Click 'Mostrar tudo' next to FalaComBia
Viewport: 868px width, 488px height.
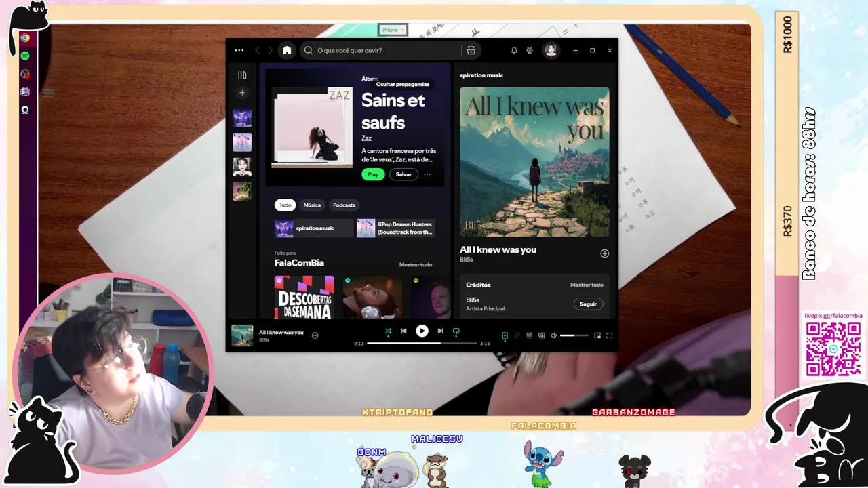click(x=416, y=265)
